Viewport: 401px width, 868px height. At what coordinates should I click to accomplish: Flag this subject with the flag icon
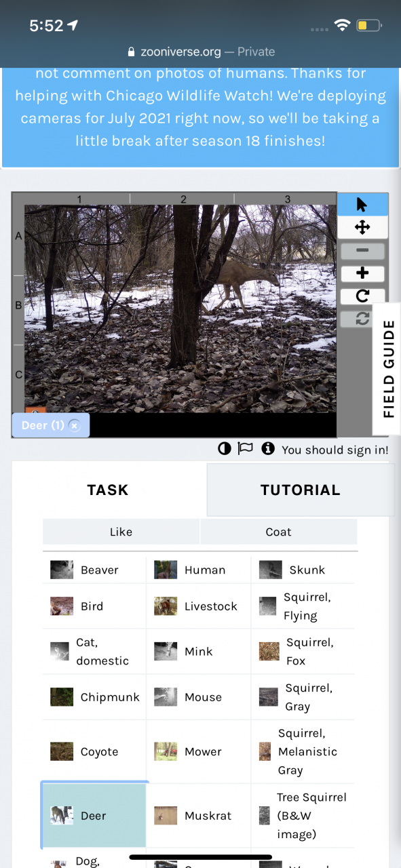point(245,449)
